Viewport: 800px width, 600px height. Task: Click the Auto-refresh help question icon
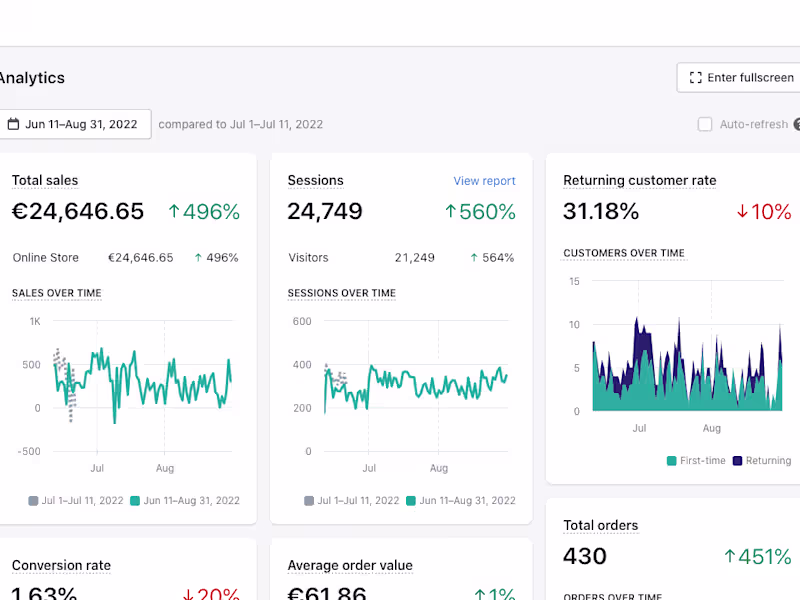click(x=797, y=125)
